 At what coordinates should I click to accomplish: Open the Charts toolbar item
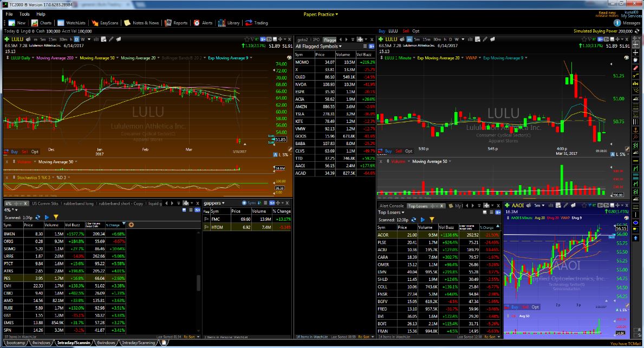42,23
